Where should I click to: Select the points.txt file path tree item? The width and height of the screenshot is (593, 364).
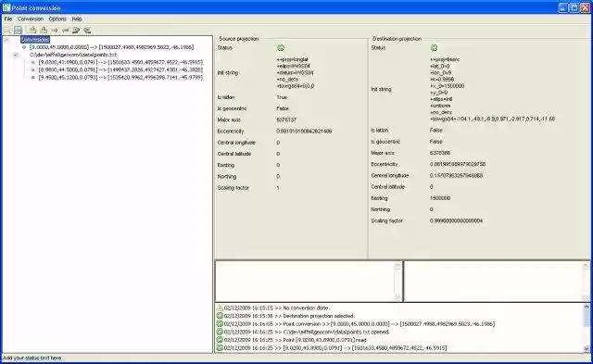[x=73, y=55]
